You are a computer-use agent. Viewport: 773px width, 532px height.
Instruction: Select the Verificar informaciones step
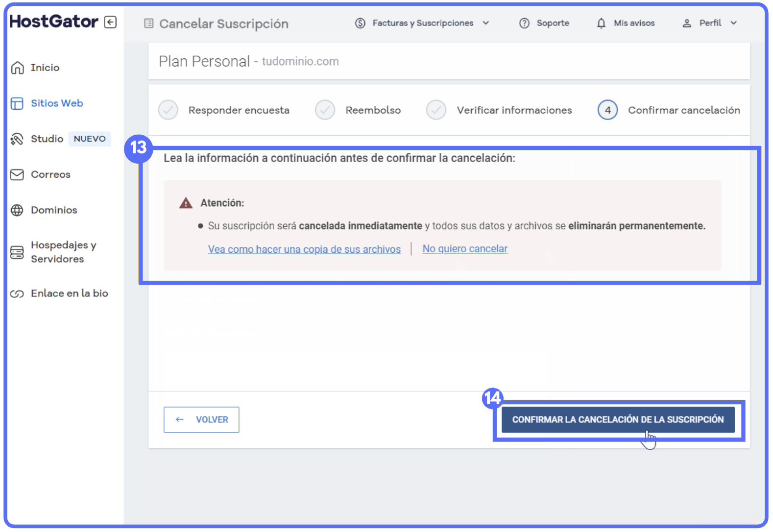pos(436,110)
